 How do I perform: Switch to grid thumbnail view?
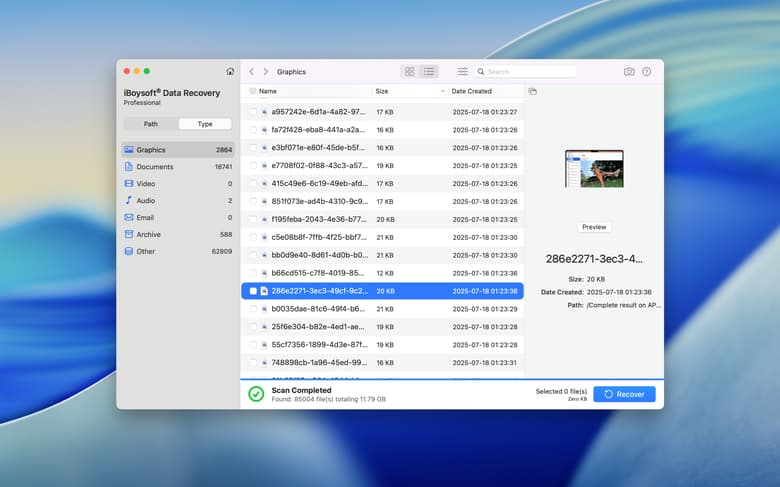click(x=409, y=72)
